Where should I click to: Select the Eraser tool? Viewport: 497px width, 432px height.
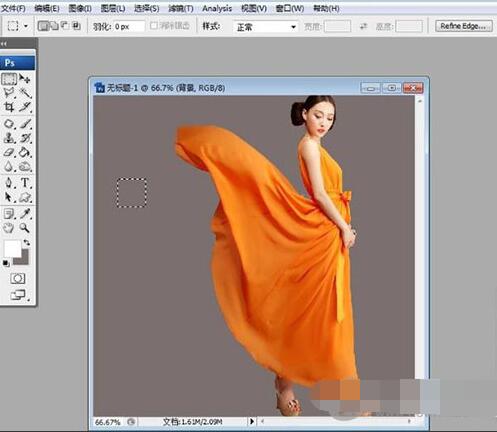[x=9, y=152]
